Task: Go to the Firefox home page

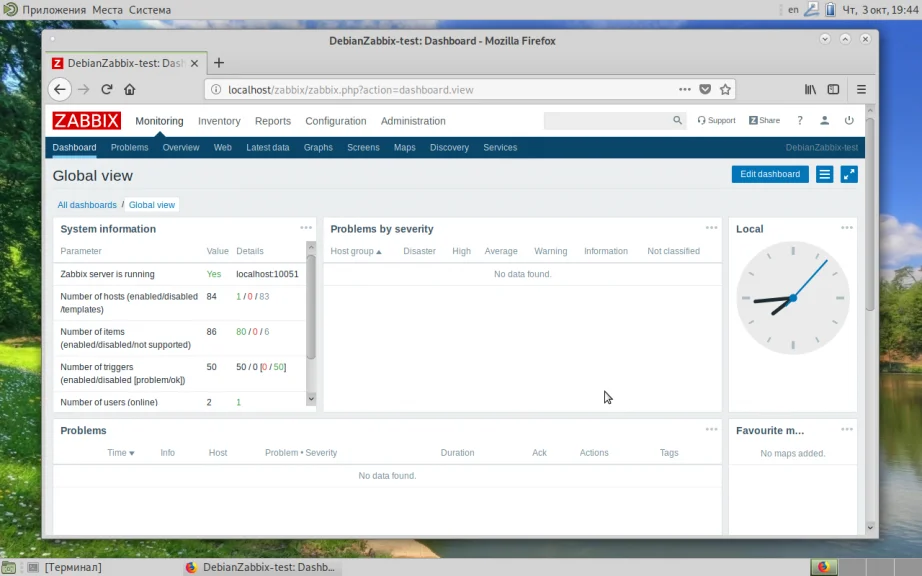Action: [129, 89]
